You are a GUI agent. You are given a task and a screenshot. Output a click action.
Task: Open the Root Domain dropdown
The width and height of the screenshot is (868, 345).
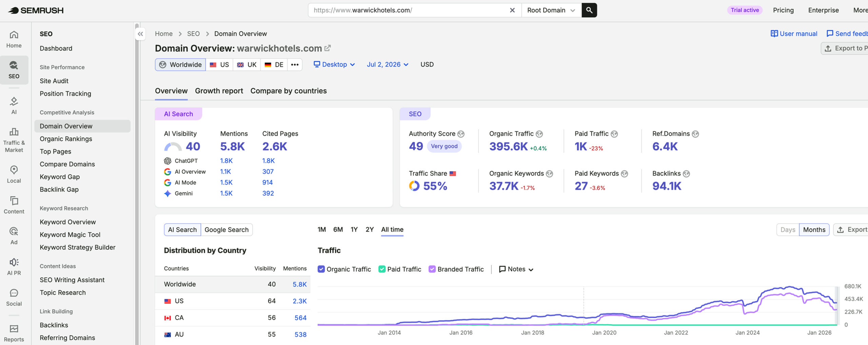coord(551,10)
